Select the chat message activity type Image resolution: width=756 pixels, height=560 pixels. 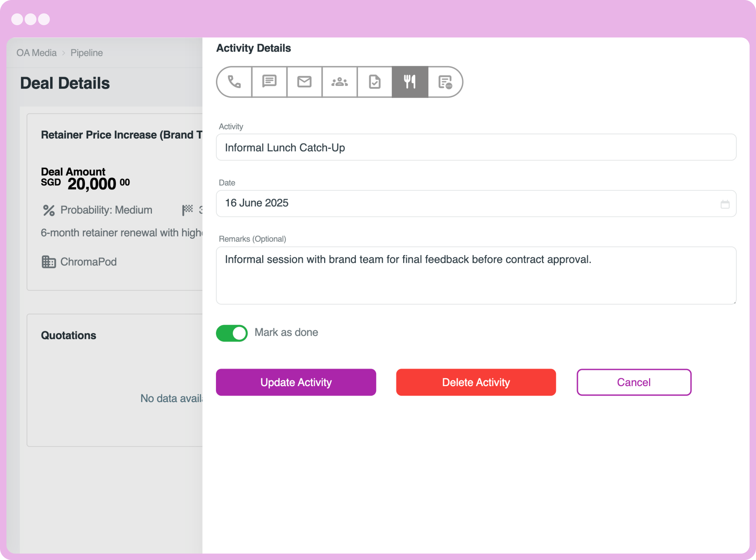[269, 82]
